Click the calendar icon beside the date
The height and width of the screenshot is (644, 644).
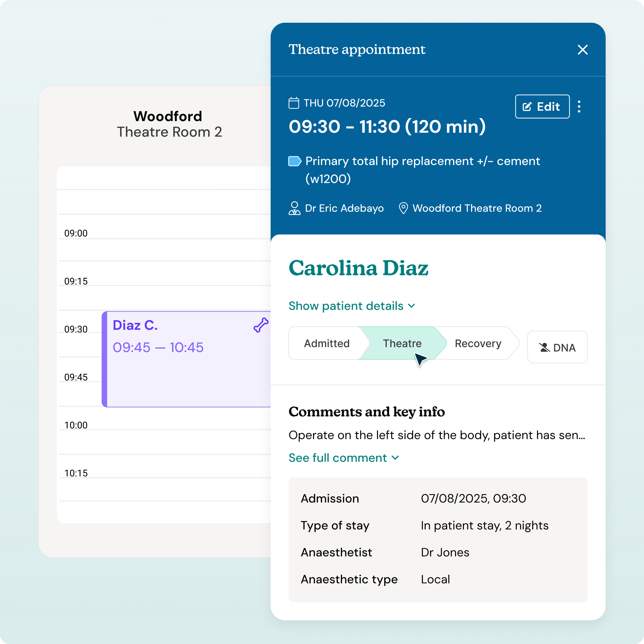294,103
